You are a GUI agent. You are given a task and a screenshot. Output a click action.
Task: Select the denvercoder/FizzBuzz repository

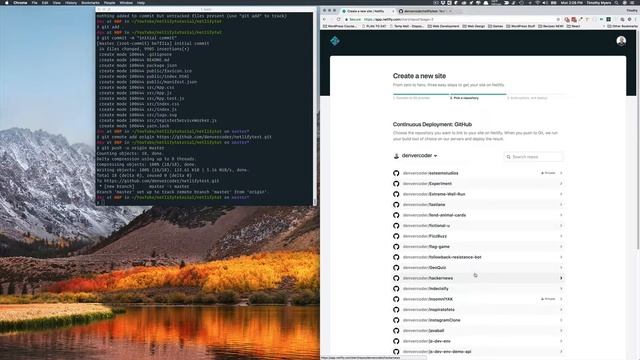click(478, 236)
